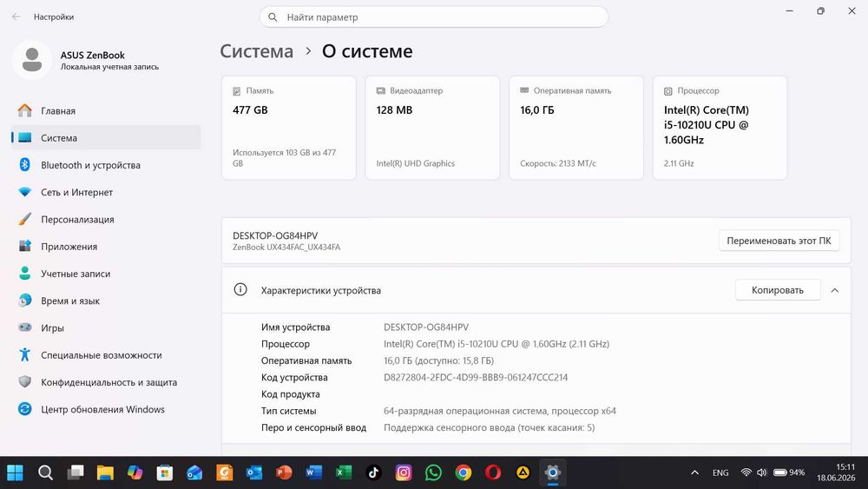This screenshot has width=868, height=489.
Task: Click the Приложения apps icon
Action: (25, 246)
